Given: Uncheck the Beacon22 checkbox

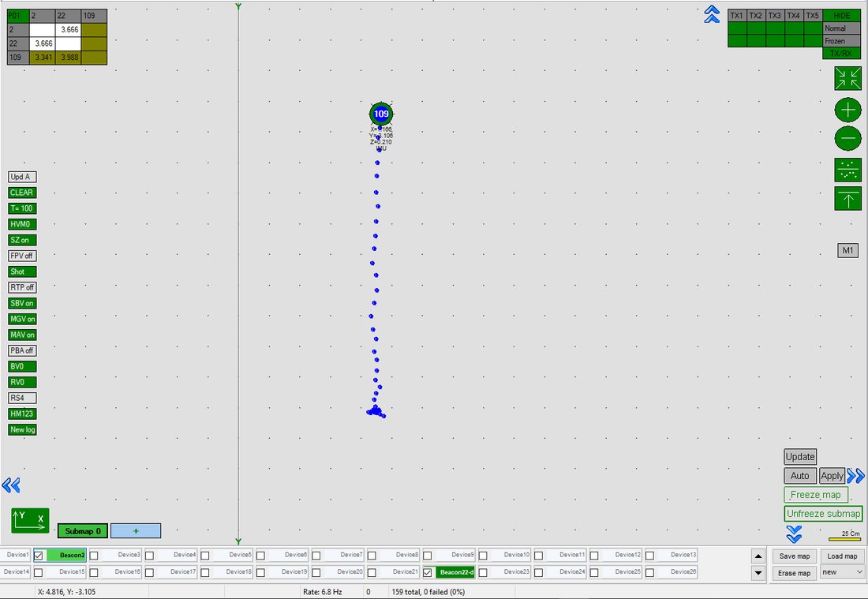Looking at the screenshot, I should (x=428, y=572).
